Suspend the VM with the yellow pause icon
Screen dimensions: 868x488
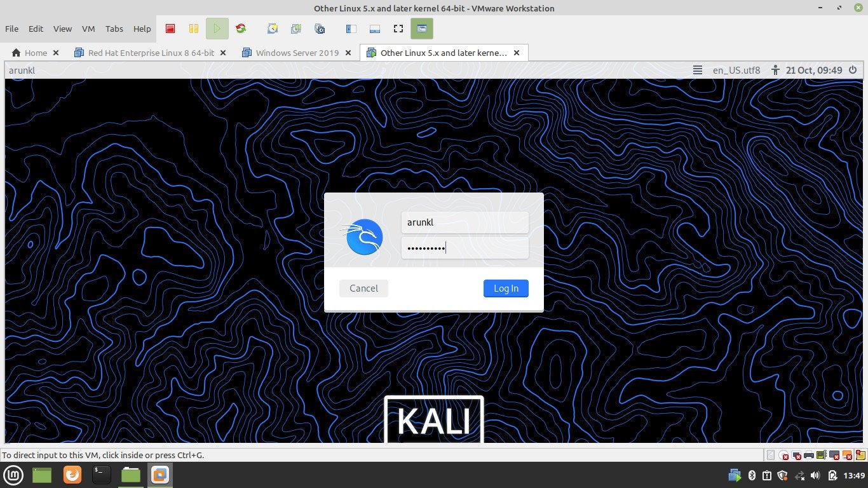click(194, 29)
